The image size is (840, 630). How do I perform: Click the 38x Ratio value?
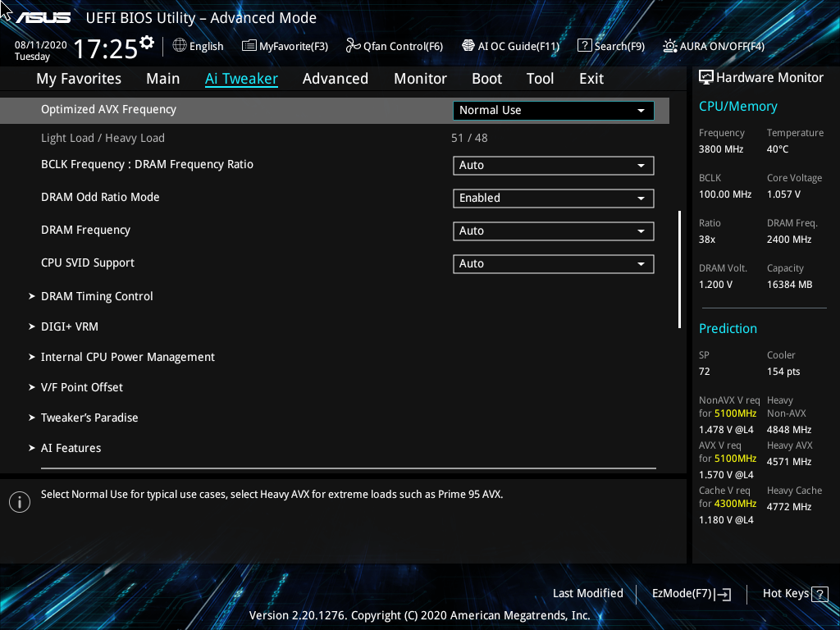click(x=707, y=240)
